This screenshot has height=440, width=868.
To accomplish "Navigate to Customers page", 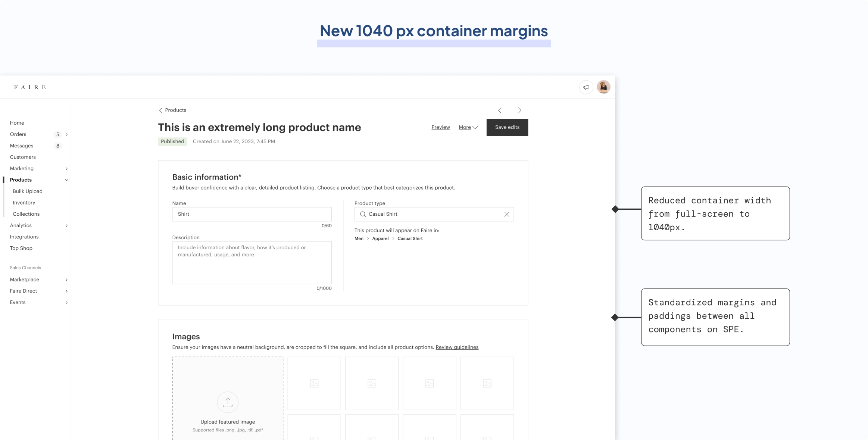I will [x=23, y=157].
